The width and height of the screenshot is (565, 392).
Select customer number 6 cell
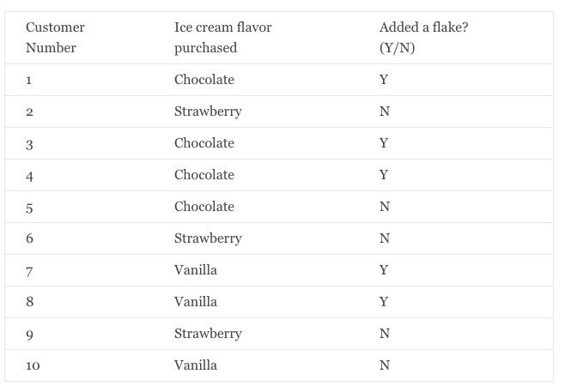[29, 238]
